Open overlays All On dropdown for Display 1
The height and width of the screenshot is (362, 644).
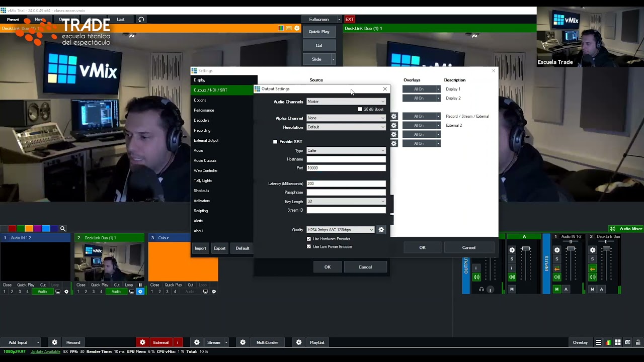422,89
